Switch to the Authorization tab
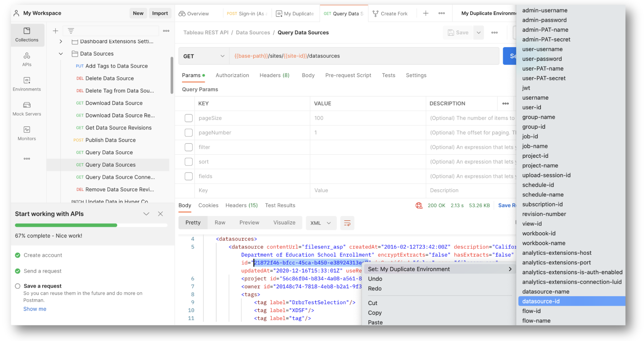The width and height of the screenshot is (644, 341). tap(232, 75)
